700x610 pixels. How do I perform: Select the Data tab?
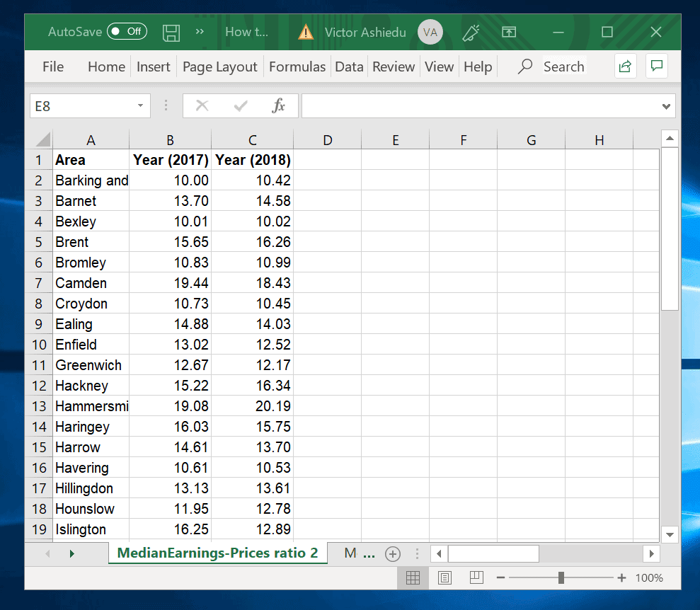tap(349, 67)
